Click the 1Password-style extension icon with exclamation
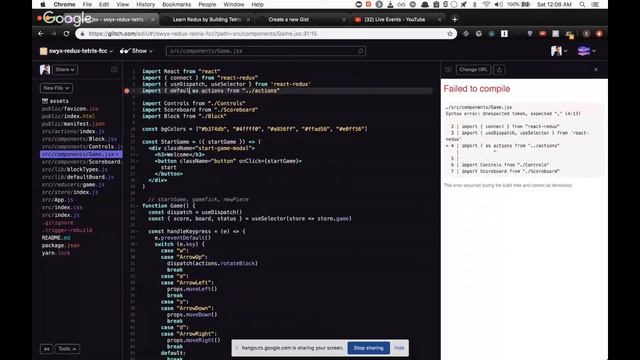The width and height of the screenshot is (640, 360). point(504,34)
